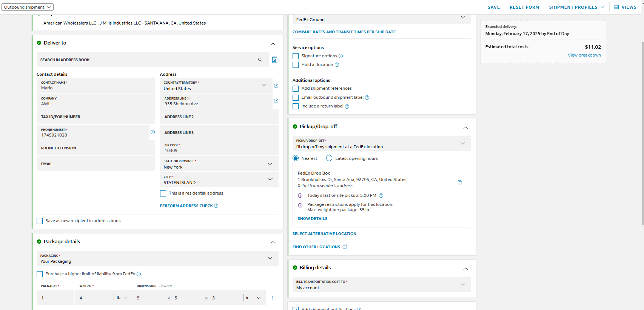Click info icon beside last onsite pickup time
The image size is (644, 310).
[300, 195]
